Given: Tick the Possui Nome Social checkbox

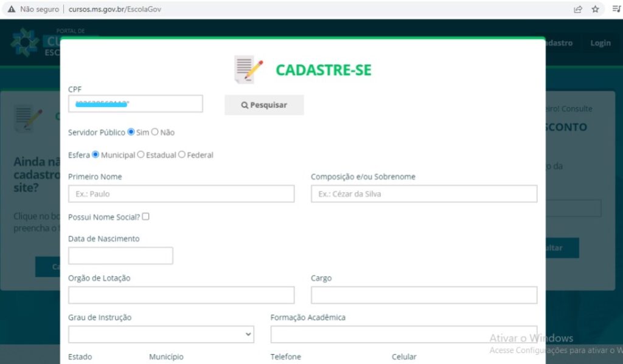Looking at the screenshot, I should [x=146, y=216].
